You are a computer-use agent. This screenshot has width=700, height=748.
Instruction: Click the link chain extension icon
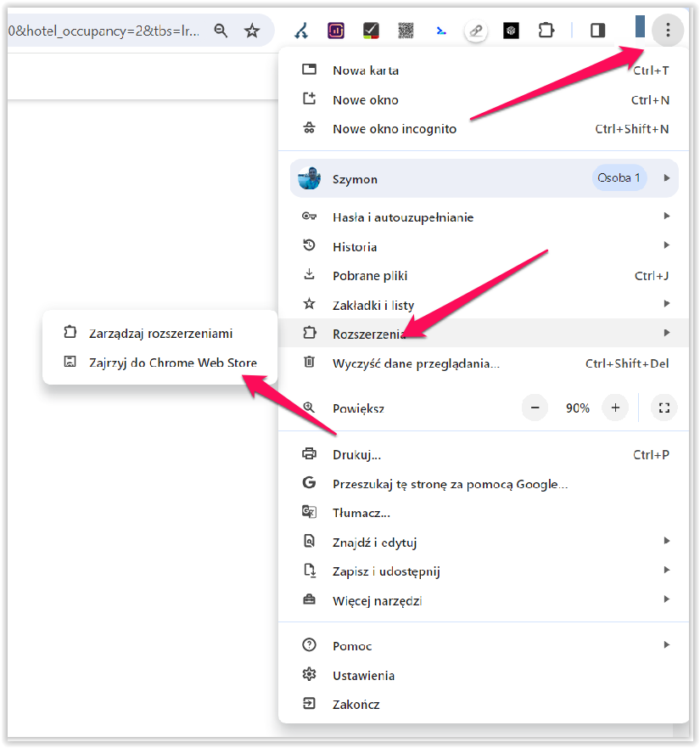[x=476, y=31]
